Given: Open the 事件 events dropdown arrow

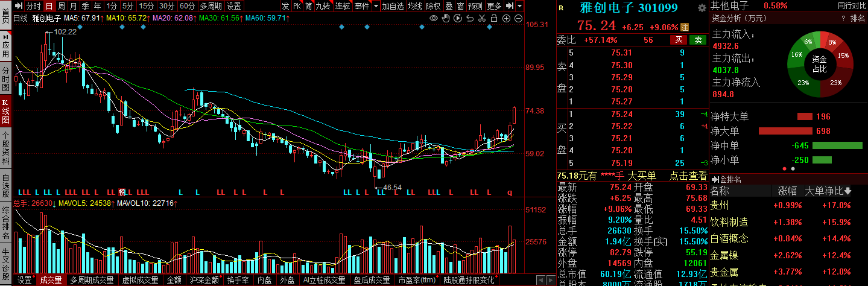Looking at the screenshot, I should click(376, 6).
